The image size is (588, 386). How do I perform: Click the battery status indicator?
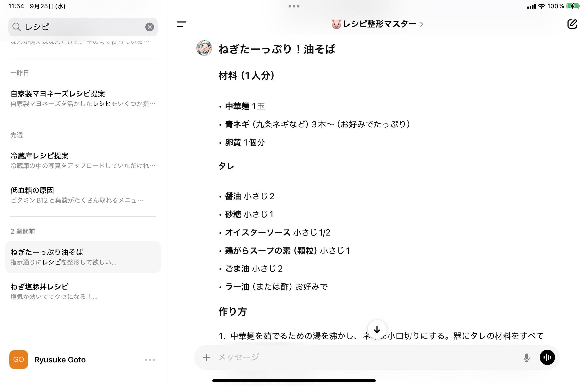pyautogui.click(x=573, y=6)
